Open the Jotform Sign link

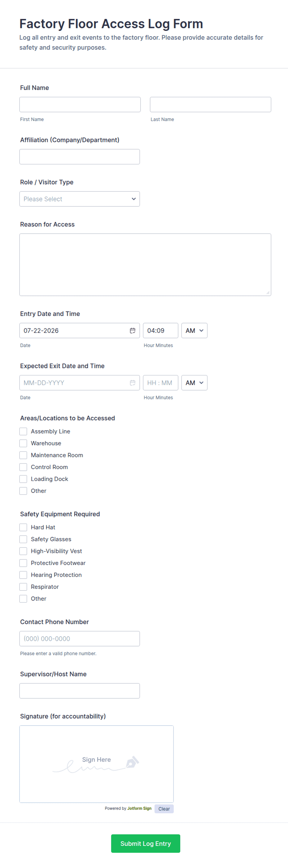pos(139,808)
